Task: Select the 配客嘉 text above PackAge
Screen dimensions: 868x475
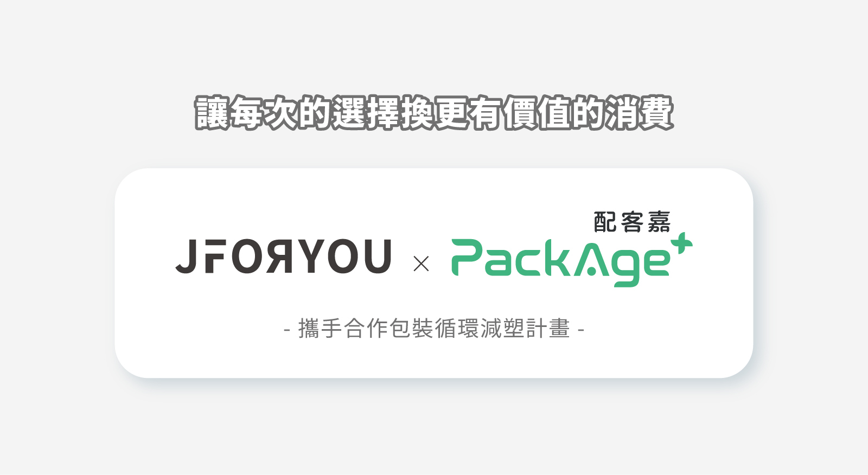Action: click(x=632, y=222)
